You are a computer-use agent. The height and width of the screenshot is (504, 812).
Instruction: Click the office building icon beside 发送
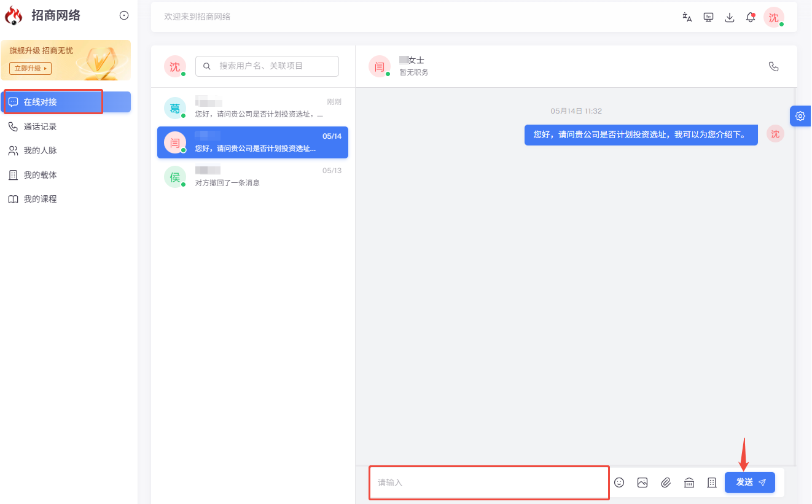coord(712,483)
